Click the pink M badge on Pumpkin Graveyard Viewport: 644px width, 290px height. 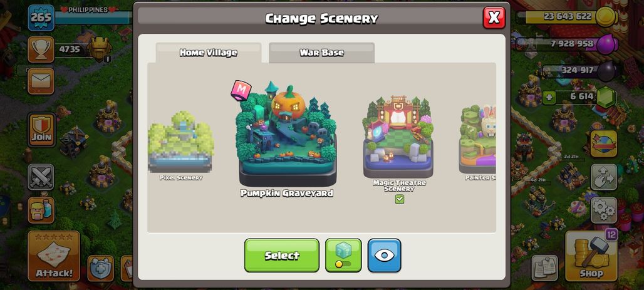coord(241,90)
